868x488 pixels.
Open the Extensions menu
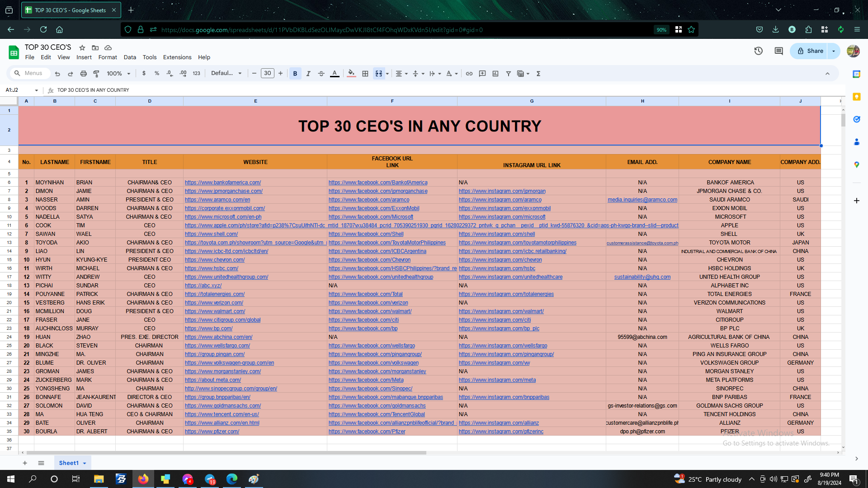[177, 57]
